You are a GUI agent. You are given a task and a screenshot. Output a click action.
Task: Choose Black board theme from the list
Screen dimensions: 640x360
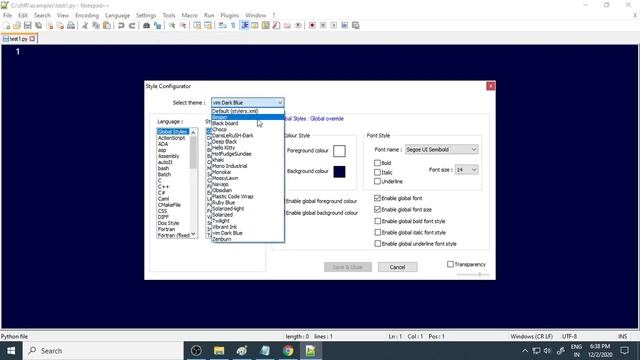(x=247, y=123)
